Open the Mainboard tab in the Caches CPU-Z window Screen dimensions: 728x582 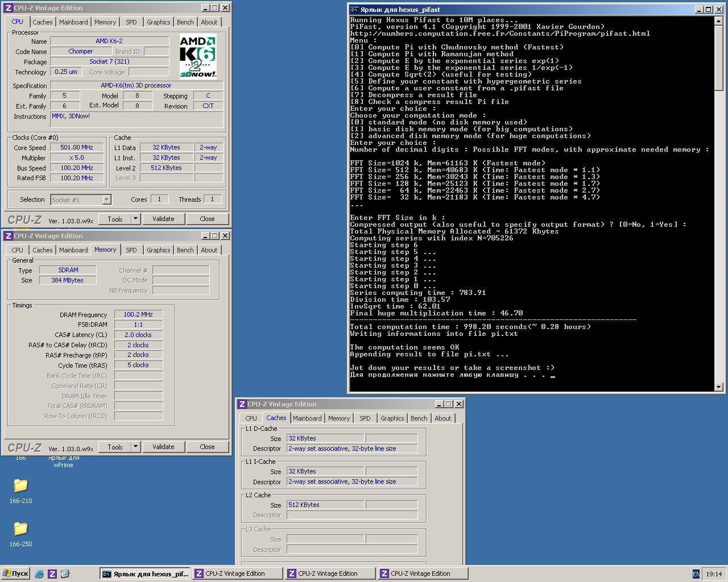point(307,418)
